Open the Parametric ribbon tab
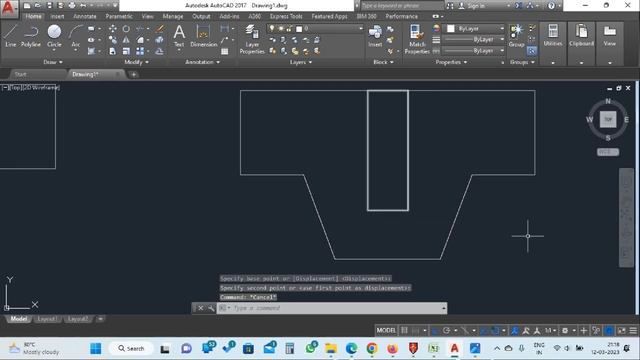This screenshot has width=640, height=360. click(x=119, y=16)
